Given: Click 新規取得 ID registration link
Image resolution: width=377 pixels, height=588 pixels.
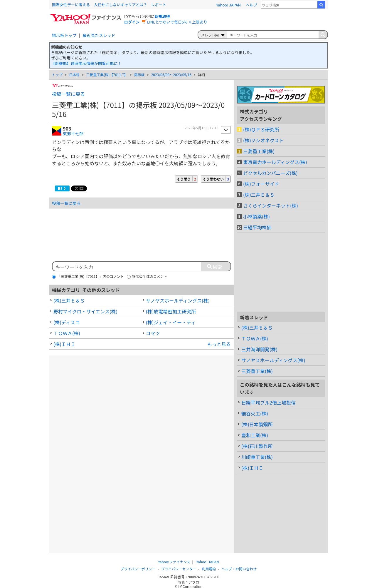Looking at the screenshot, I should 162,16.
